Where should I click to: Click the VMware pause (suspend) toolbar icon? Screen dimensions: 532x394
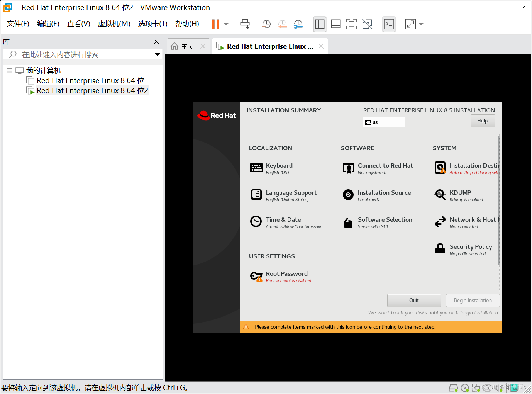pos(215,24)
